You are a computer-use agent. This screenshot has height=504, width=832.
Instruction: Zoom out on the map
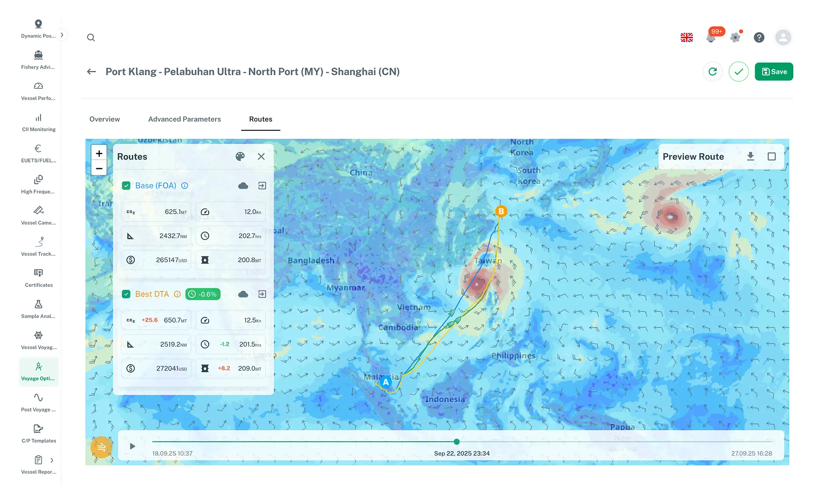point(99,168)
